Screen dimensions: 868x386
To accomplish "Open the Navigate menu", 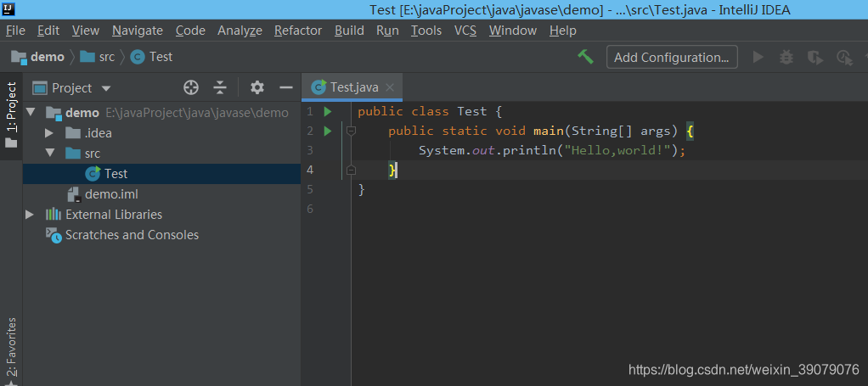I will click(138, 31).
